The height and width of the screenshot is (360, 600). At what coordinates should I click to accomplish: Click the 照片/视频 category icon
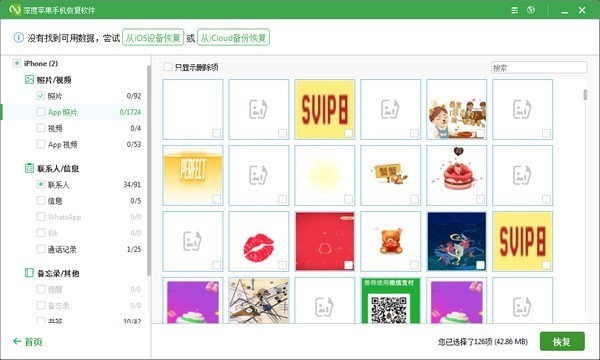click(29, 80)
